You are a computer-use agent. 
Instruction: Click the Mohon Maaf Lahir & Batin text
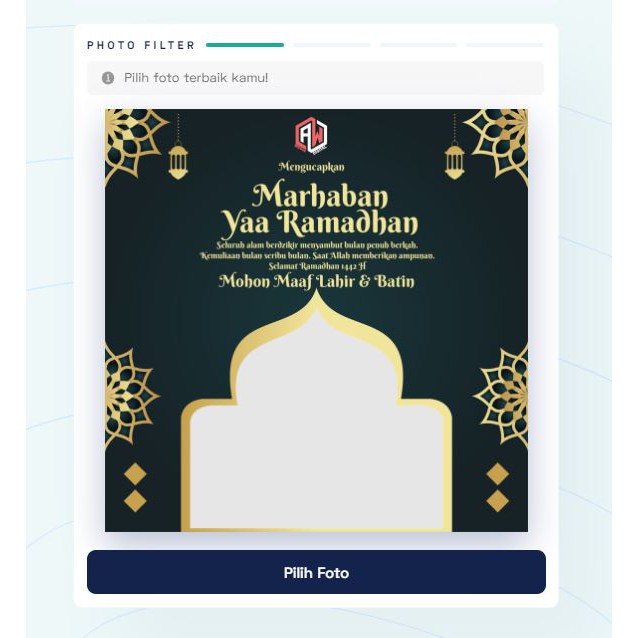[317, 282]
